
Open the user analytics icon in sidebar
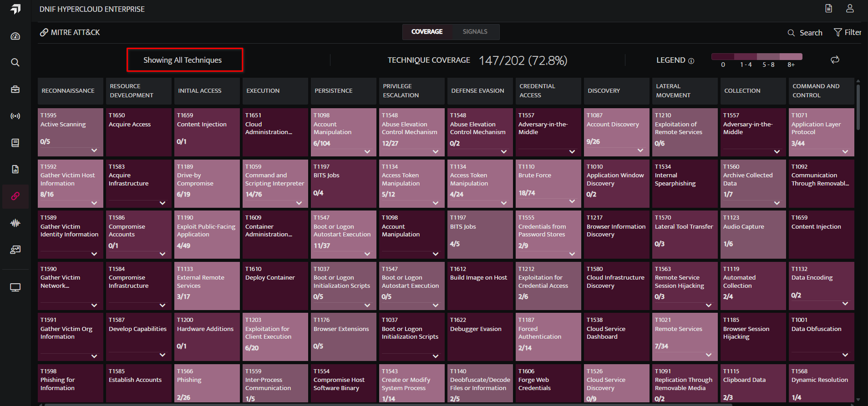[15, 250]
